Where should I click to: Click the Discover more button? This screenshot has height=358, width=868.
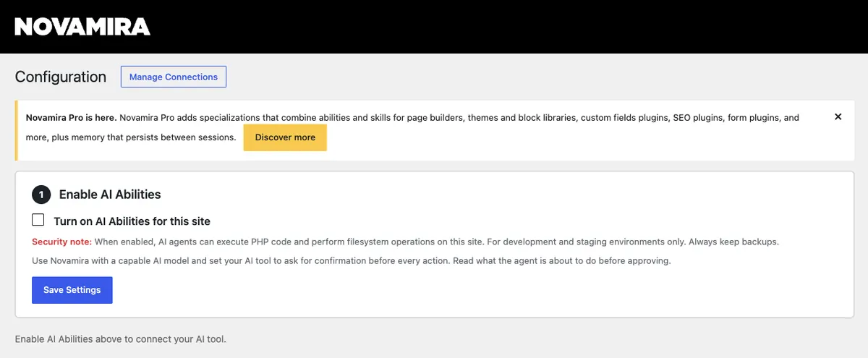click(285, 137)
